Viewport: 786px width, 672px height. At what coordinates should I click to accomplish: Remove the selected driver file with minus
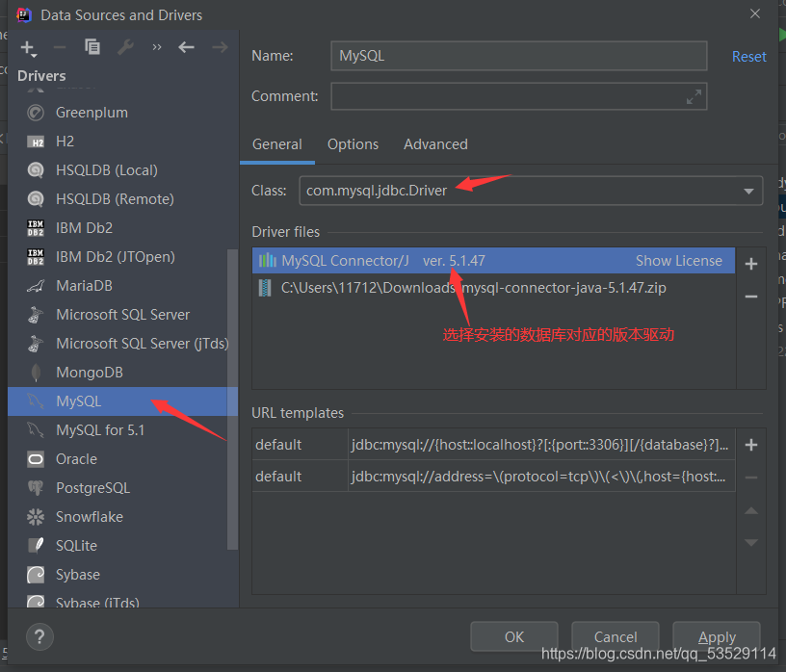click(x=751, y=297)
